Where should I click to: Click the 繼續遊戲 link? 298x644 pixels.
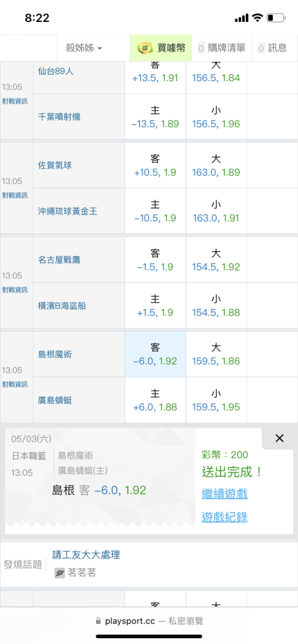(x=224, y=493)
